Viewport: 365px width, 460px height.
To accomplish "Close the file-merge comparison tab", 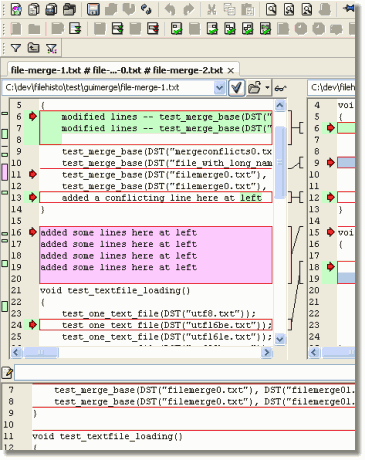I will (x=231, y=70).
